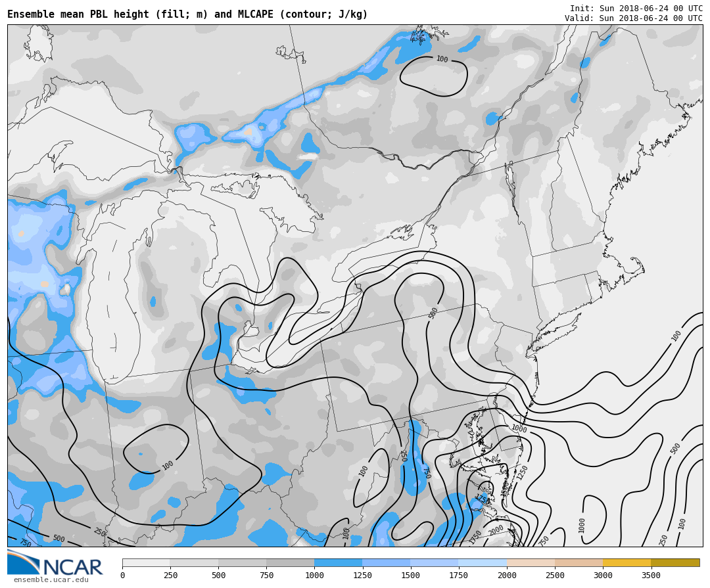The width and height of the screenshot is (710, 588).
Task: Click the '1250' MLCAPE contour label on map
Action: [522, 472]
